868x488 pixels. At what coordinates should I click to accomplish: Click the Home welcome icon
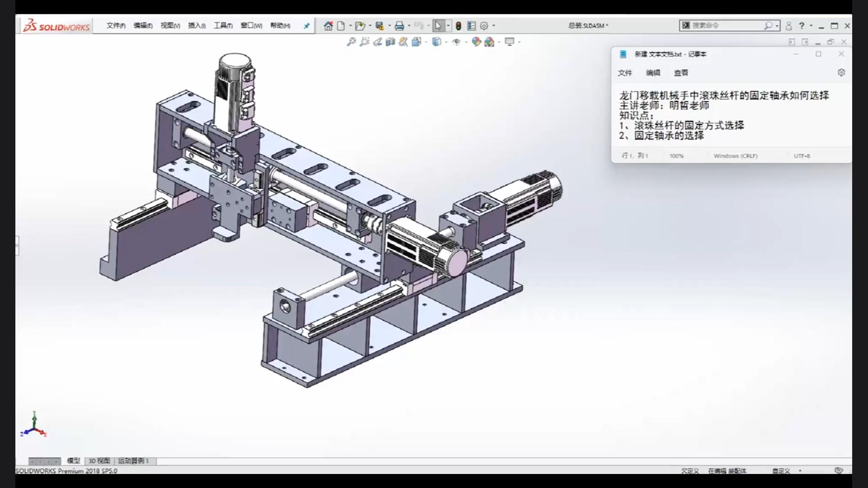point(328,26)
